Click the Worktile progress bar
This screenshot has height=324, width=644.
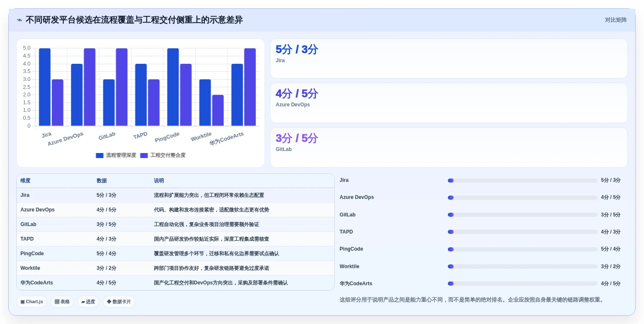point(523,266)
